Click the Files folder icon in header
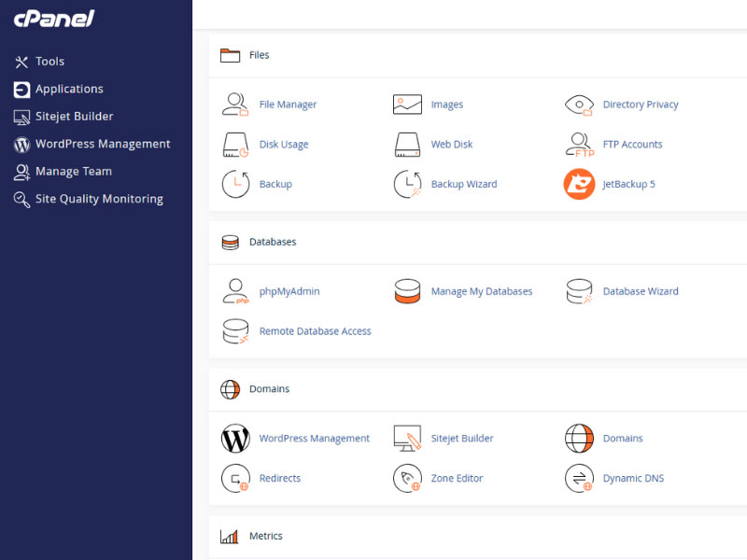Screen dimensions: 747x560 coord(230,55)
